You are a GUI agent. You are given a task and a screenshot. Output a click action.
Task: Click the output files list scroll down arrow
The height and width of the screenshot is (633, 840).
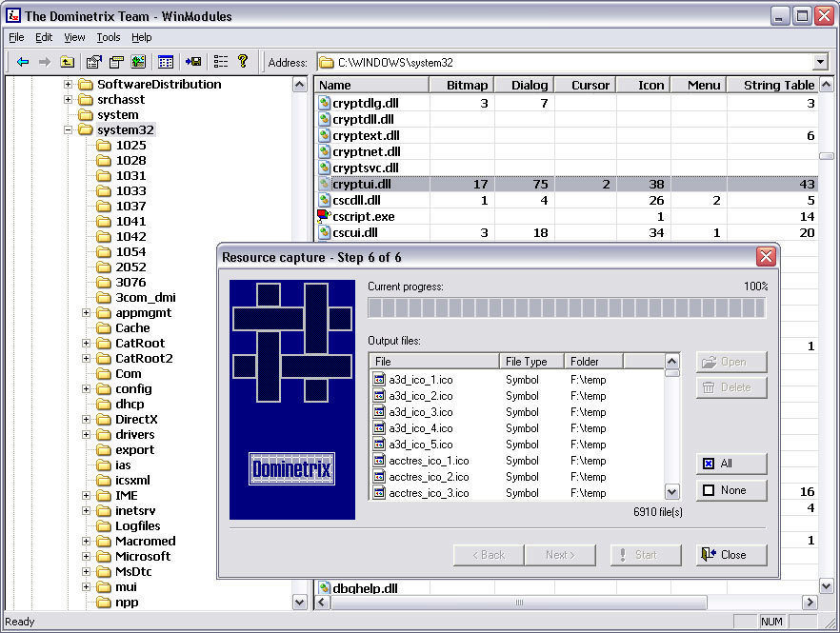tap(671, 491)
